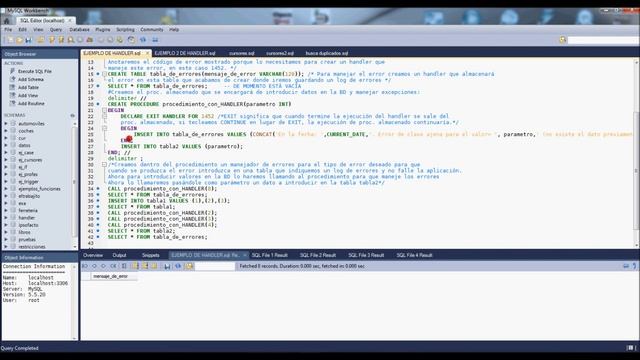640x360 pixels.
Task: Click the result grid filter field
Action: [x=215, y=266]
